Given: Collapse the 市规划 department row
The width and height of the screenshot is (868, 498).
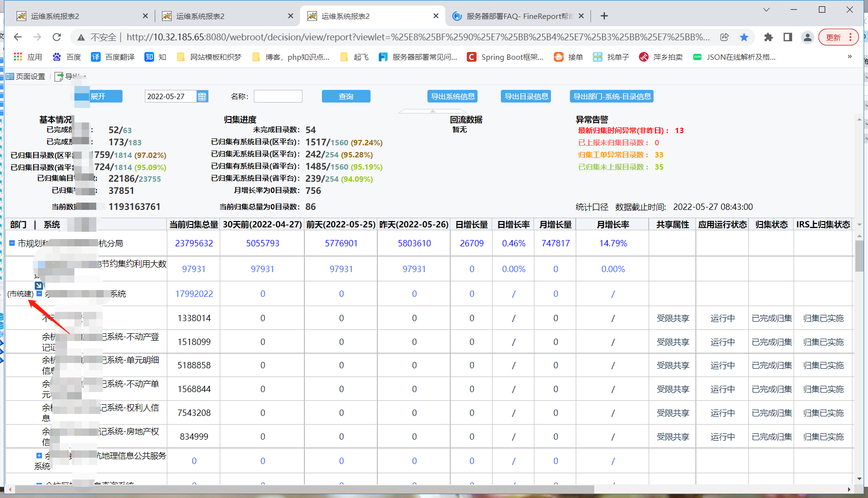Looking at the screenshot, I should tap(12, 243).
